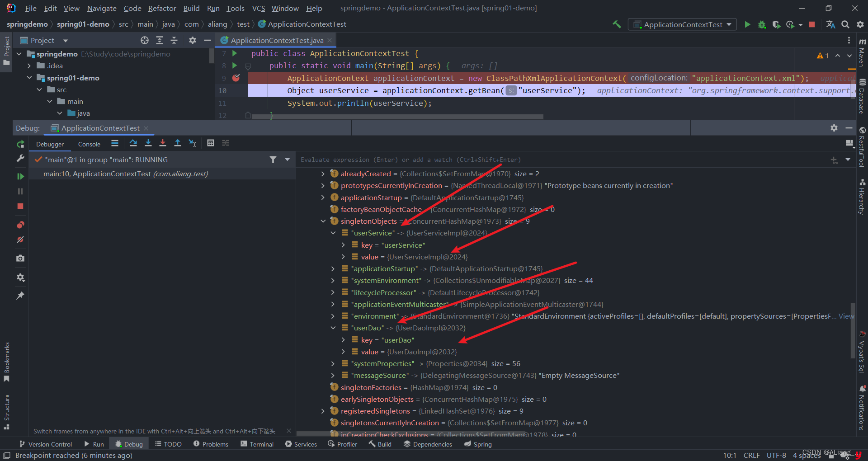Select Debugger tab
Image resolution: width=868 pixels, height=461 pixels.
(50, 144)
